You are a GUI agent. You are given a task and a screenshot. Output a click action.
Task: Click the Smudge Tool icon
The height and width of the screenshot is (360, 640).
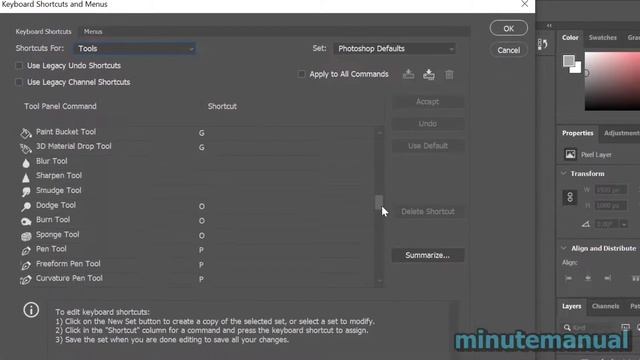[x=26, y=192]
